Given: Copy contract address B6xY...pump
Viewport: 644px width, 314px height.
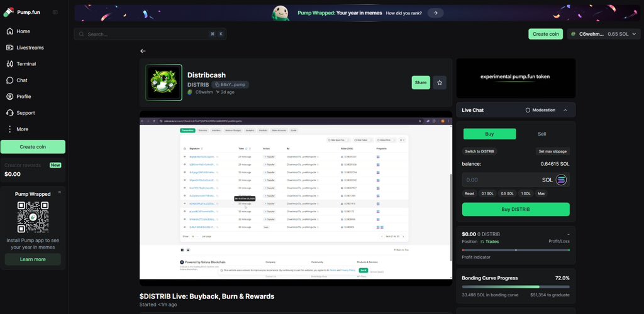Looking at the screenshot, I should point(230,84).
